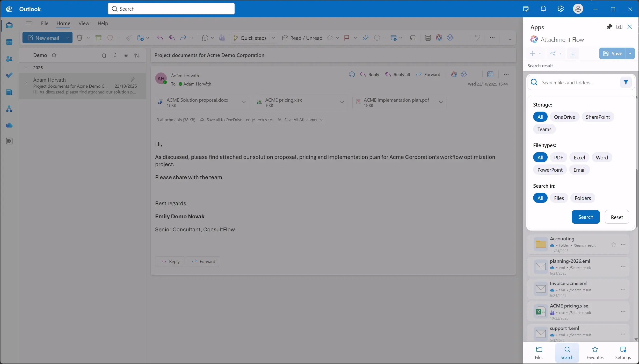Open the Save button dropdown arrow

point(630,53)
